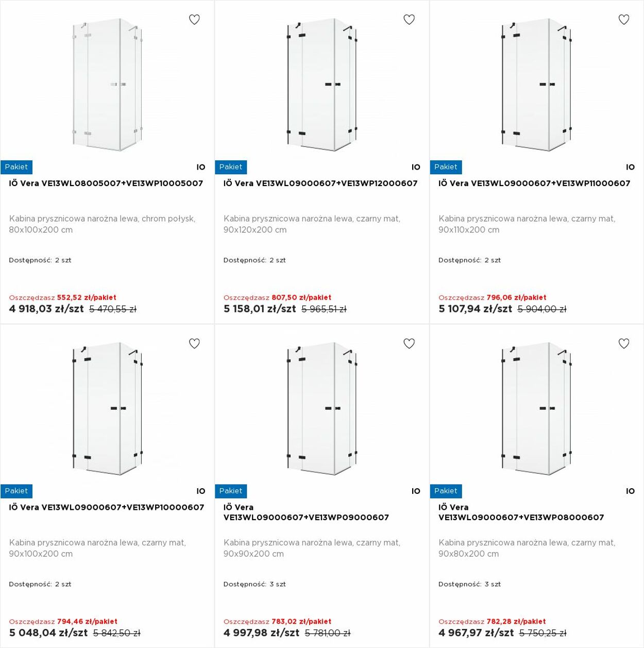Click chrome shower cabin product image
Viewport: 644px width, 648px height.
107,85
